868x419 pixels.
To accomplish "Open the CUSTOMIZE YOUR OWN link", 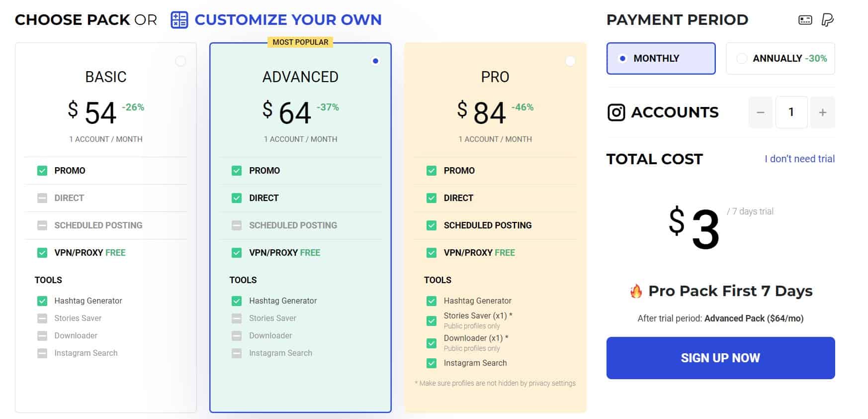I will pos(288,20).
